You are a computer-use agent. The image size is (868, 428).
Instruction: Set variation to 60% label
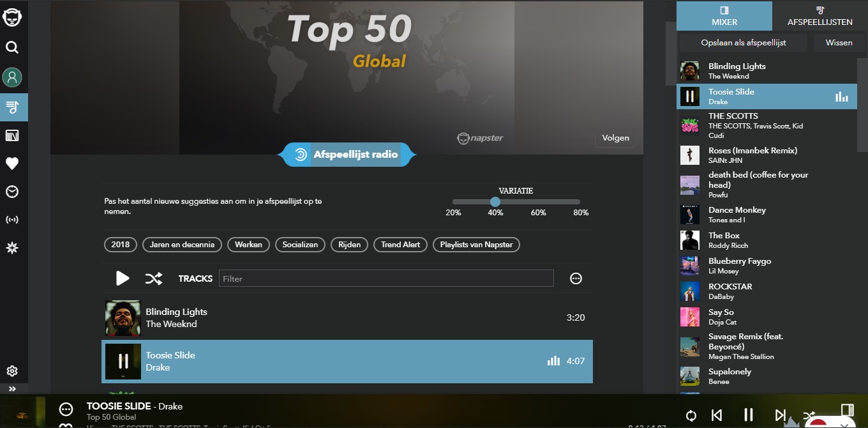click(539, 213)
